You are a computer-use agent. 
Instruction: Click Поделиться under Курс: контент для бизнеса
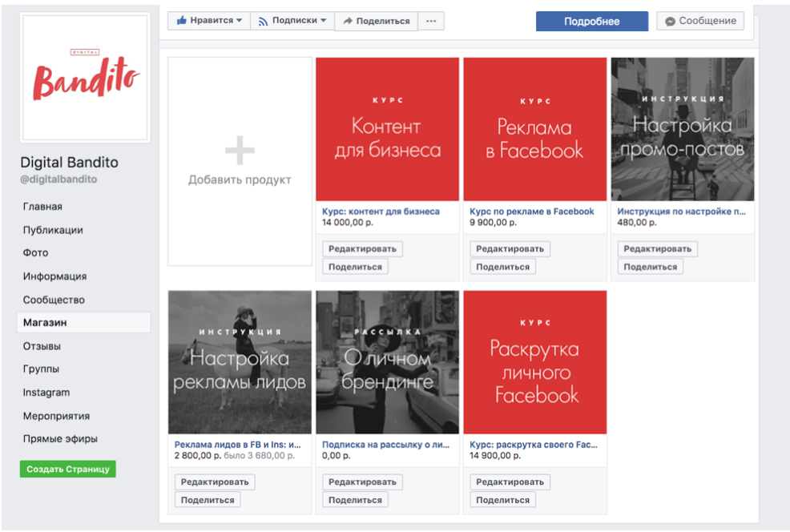[x=355, y=267]
